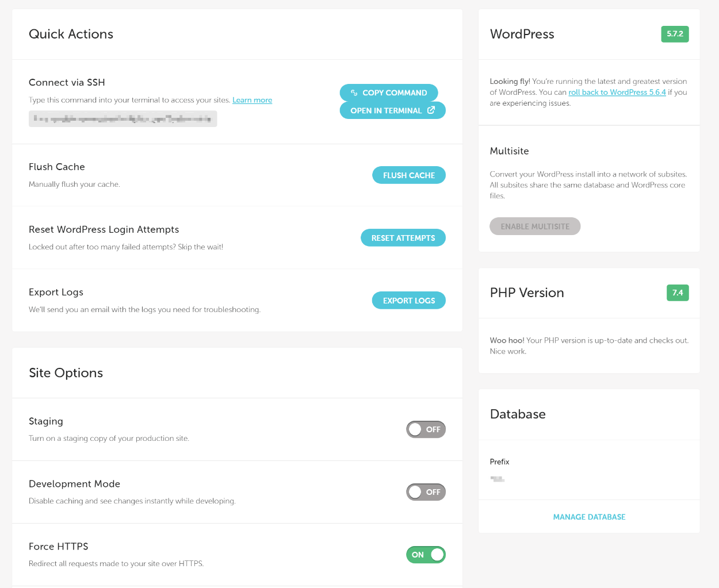Viewport: 719px width, 588px height.
Task: Disable the Force HTTPS toggle
Action: (x=426, y=555)
